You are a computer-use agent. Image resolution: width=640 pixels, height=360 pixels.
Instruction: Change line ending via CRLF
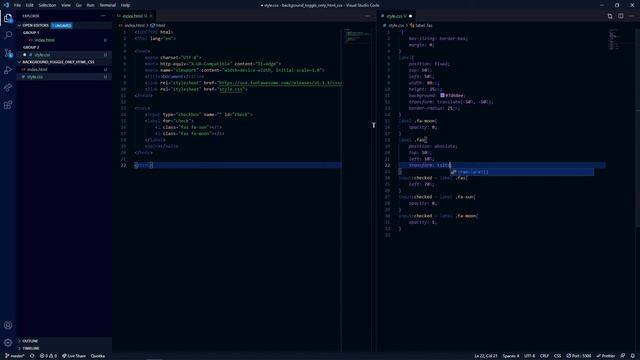544,356
